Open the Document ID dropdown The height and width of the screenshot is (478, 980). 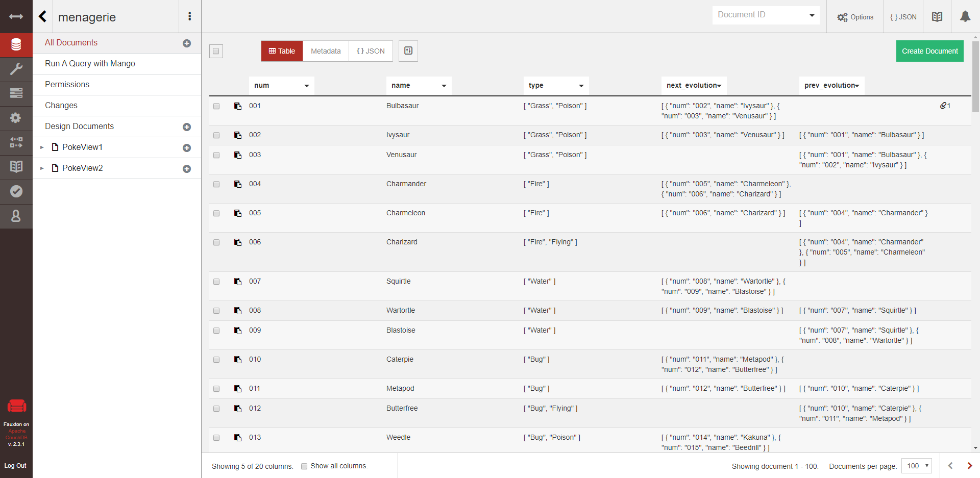(766, 15)
